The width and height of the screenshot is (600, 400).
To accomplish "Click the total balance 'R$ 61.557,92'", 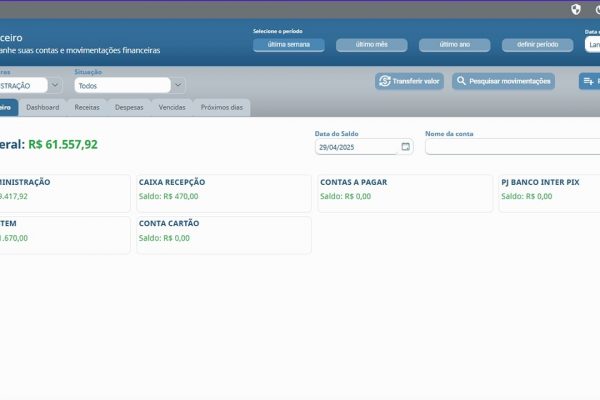I will [x=63, y=144].
